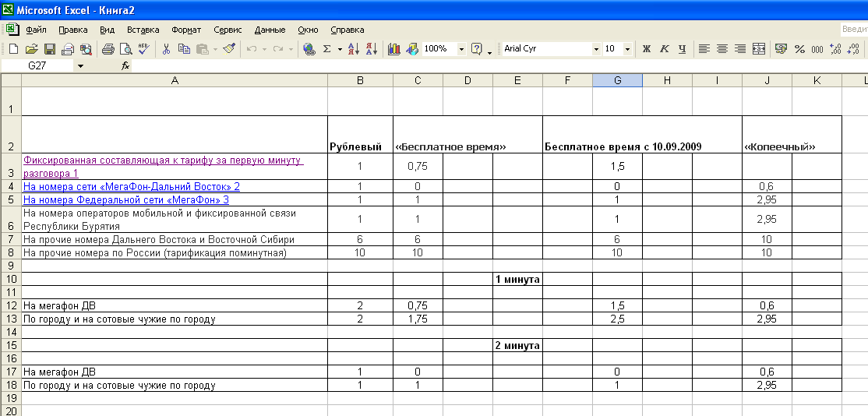This screenshot has width=868, height=416.
Task: Click the Cut scissors icon
Action: (166, 48)
